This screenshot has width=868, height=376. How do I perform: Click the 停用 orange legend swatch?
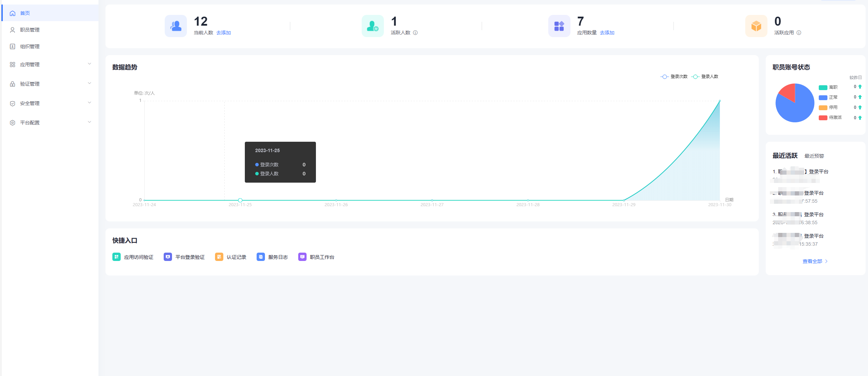823,107
